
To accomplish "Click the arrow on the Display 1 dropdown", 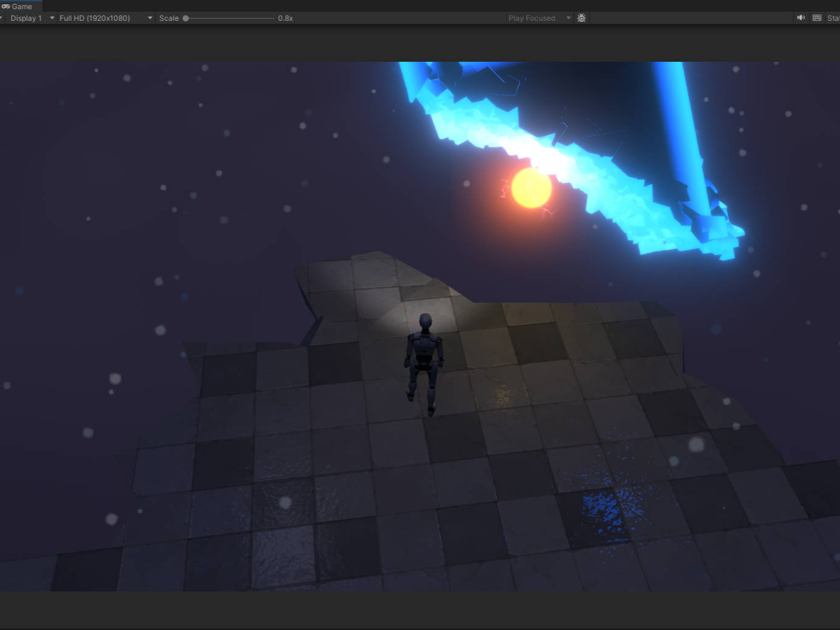I will 51,18.
